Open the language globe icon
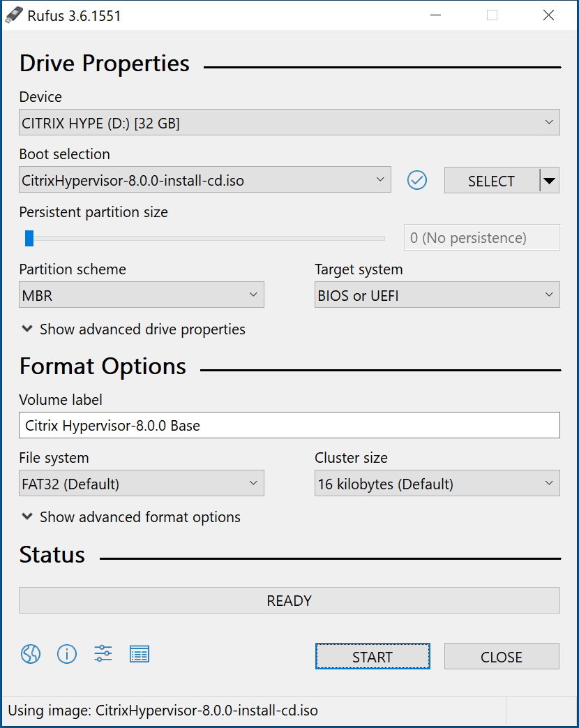This screenshot has height=728, width=579. pyautogui.click(x=31, y=654)
